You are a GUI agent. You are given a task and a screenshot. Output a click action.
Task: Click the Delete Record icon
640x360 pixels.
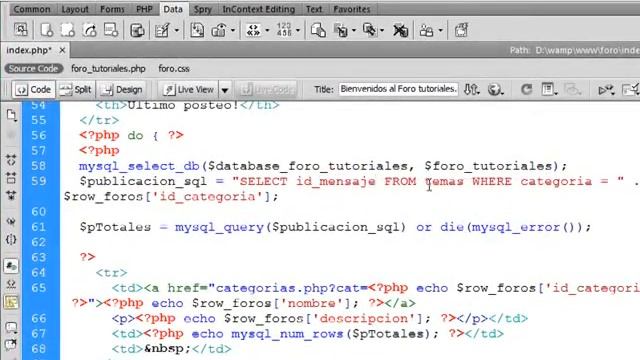(400, 30)
